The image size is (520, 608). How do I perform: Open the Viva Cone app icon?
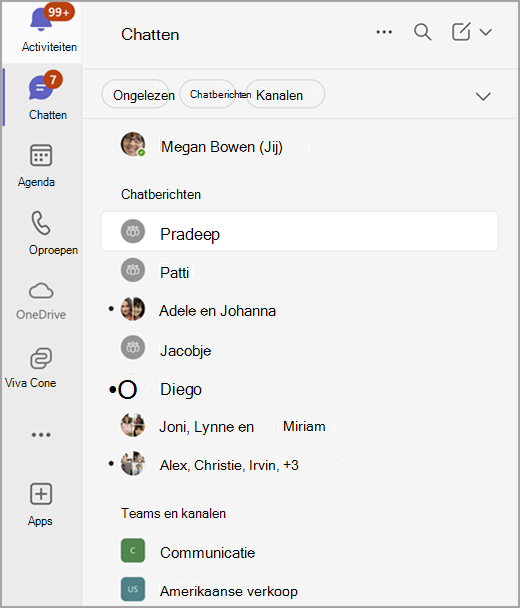point(41,358)
